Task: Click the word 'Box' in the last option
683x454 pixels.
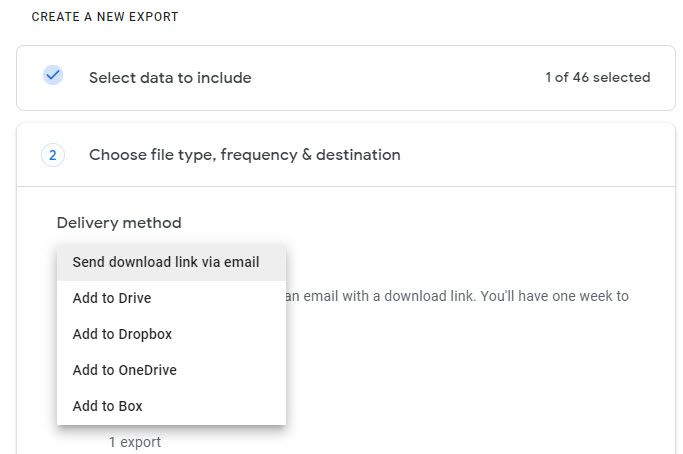Action: pyautogui.click(x=130, y=406)
